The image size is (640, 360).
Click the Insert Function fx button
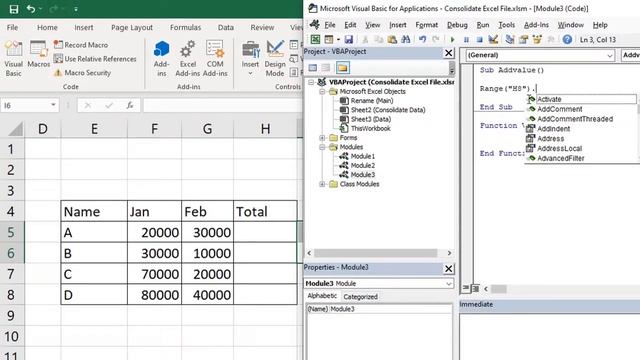tap(130, 105)
